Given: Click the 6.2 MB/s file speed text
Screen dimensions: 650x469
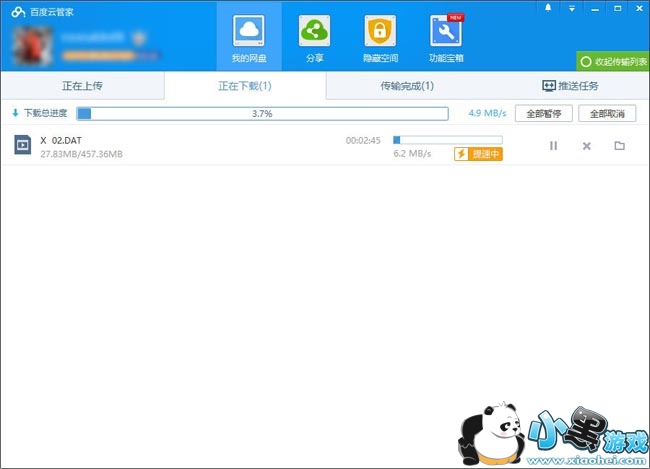Looking at the screenshot, I should pyautogui.click(x=412, y=154).
